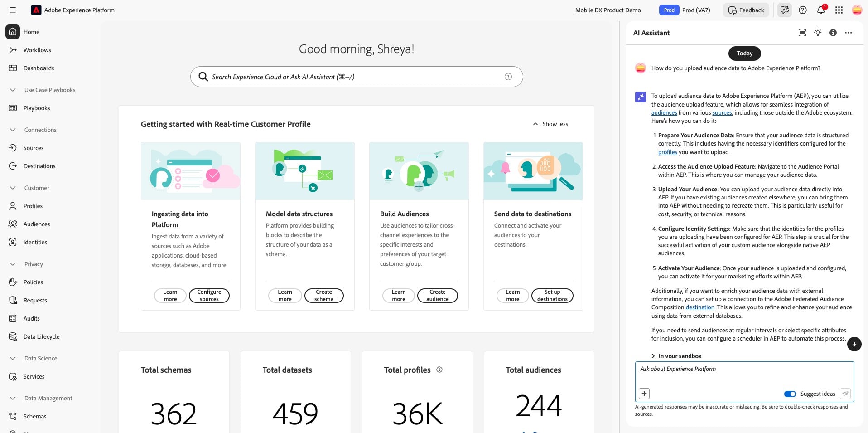This screenshot has width=868, height=433.
Task: Click the AI Assistant lightbulb icon
Action: [x=818, y=33]
